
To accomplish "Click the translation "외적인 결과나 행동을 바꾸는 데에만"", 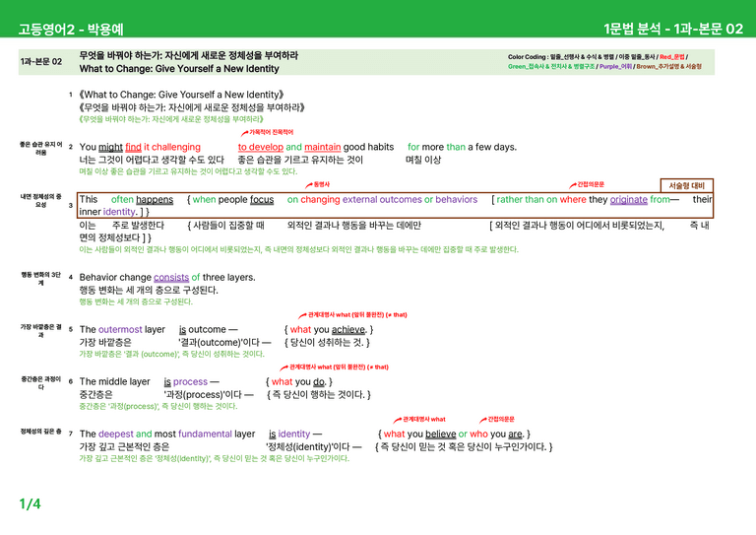I will coord(354,226).
